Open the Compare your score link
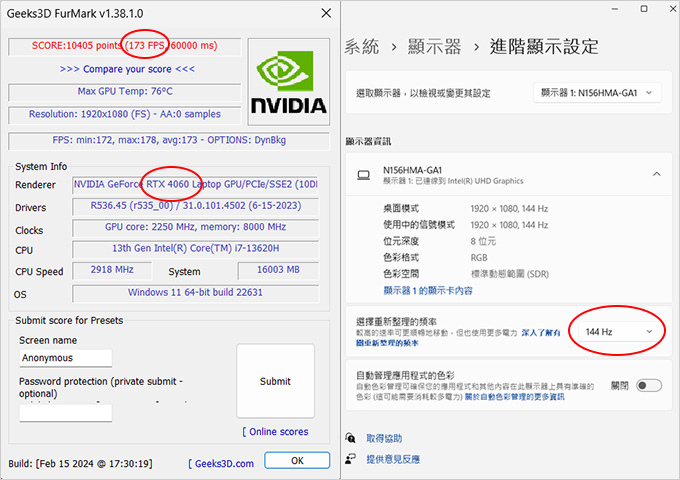The width and height of the screenshot is (680, 480). pyautogui.click(x=127, y=69)
